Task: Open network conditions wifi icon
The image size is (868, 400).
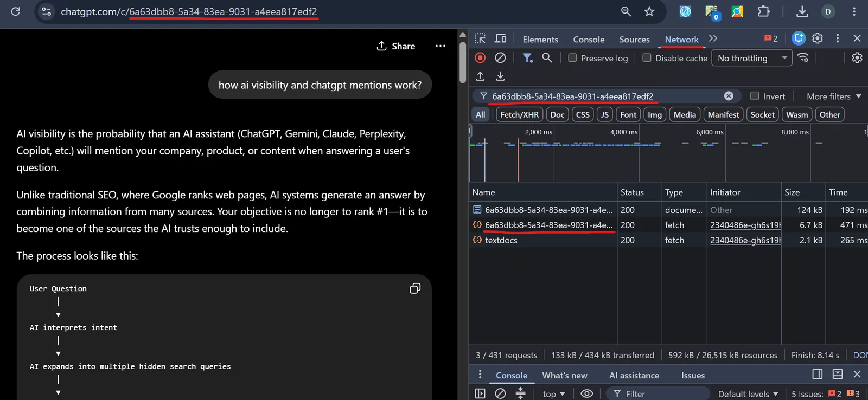Action: click(x=803, y=57)
